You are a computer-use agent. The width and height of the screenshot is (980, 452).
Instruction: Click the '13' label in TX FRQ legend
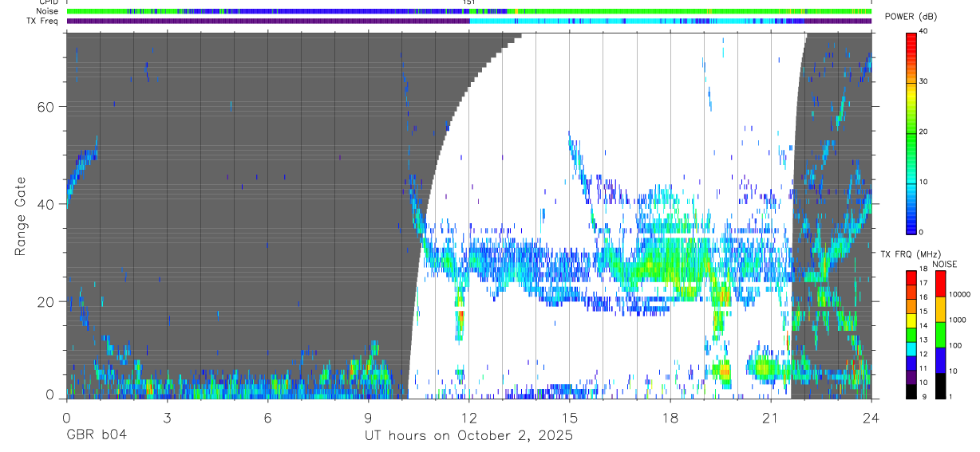click(923, 340)
